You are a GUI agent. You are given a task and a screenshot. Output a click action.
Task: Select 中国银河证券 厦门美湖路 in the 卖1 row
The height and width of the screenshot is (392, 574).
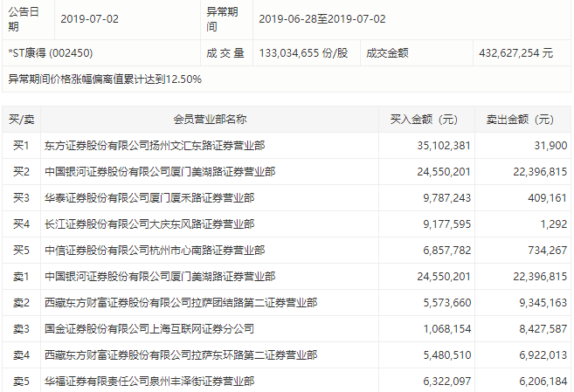coord(160,277)
